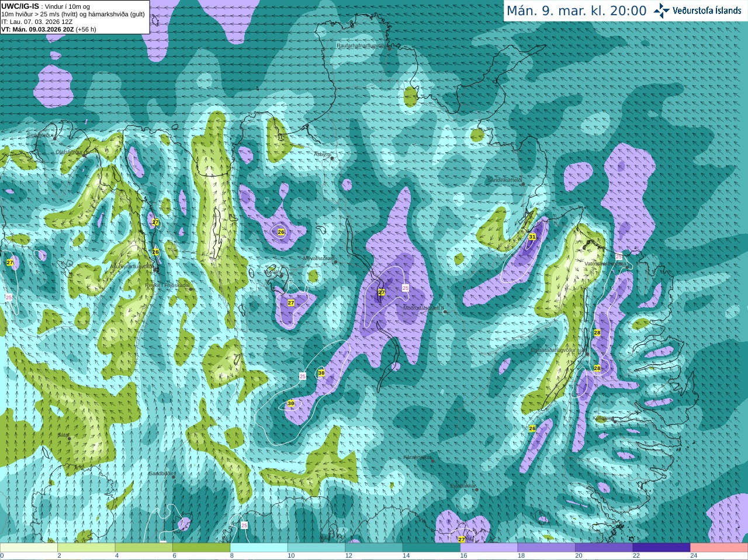Click the Veðurstofa Íslands name text
This screenshot has width=748, height=560.
pos(707,11)
